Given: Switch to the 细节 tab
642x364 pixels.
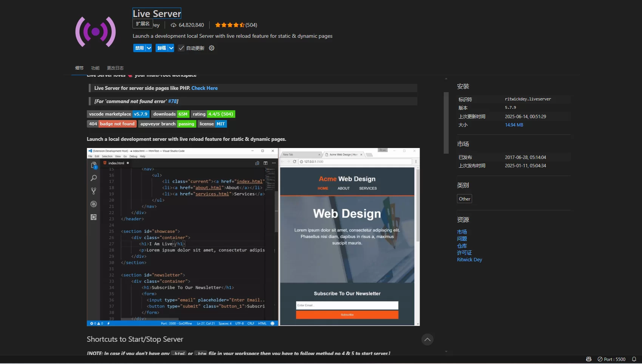Looking at the screenshot, I should [79, 68].
